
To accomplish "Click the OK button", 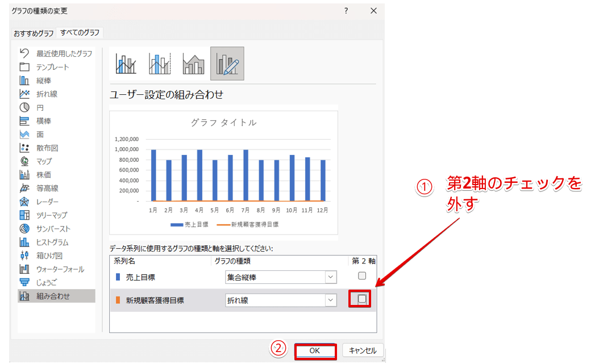I will coord(315,351).
